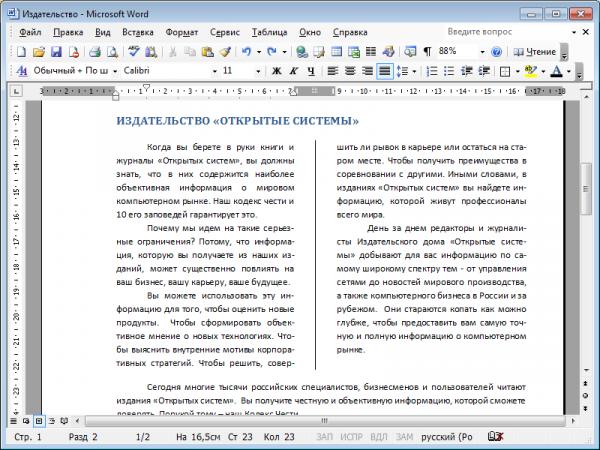Screen dimensions: 600x450
Task: Open the Сервис menu
Action: (x=225, y=32)
